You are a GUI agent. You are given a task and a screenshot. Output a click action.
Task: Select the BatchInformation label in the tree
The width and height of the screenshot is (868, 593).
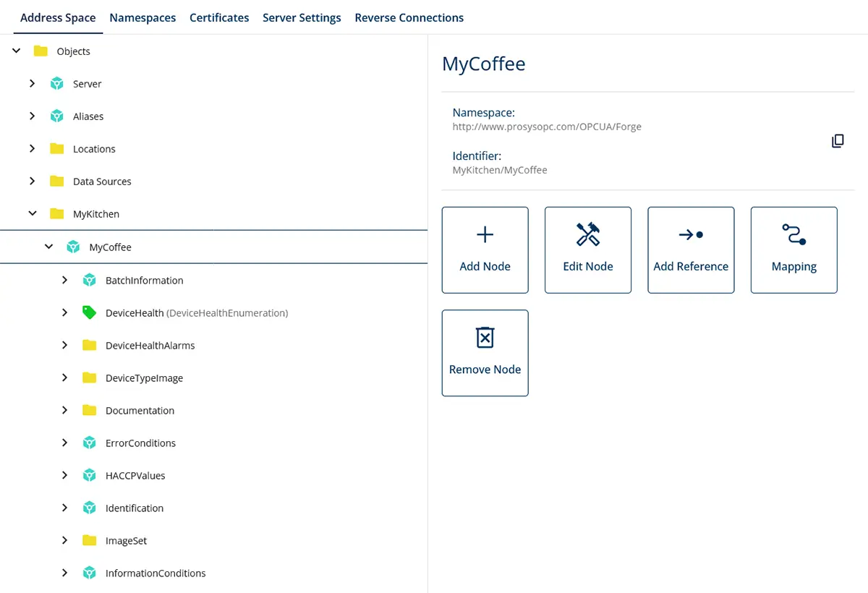(145, 281)
